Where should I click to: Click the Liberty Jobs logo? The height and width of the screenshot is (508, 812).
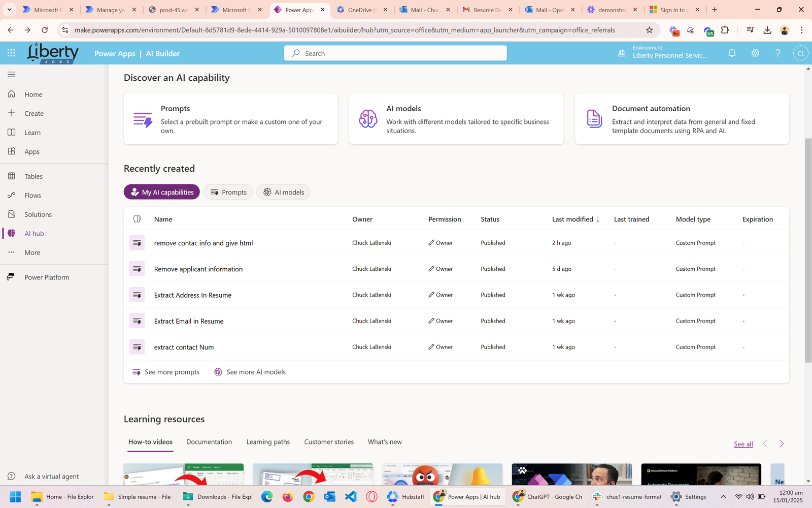(x=53, y=53)
